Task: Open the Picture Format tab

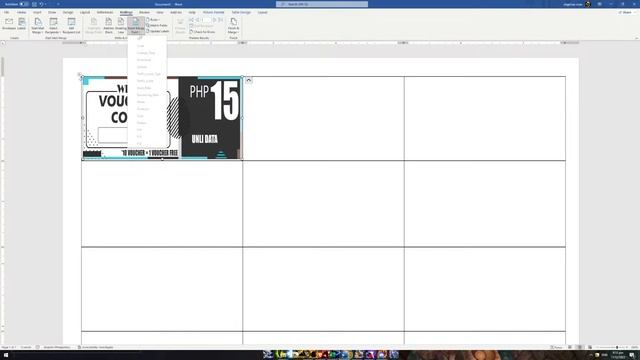Action: point(213,12)
